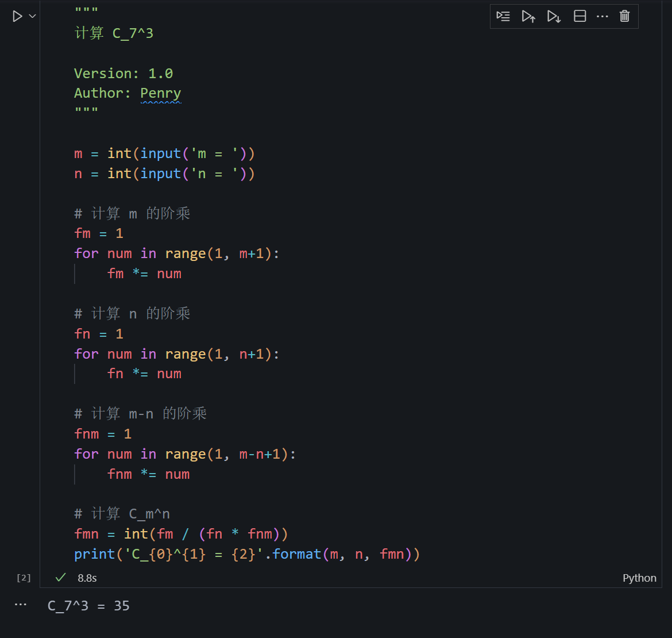Open the cell toolbar More Actions menu
This screenshot has height=638, width=672.
pyautogui.click(x=602, y=16)
